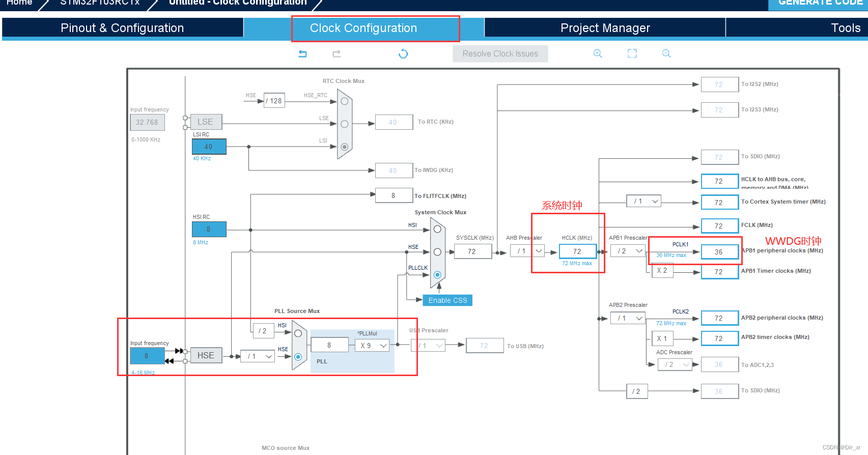Open Cortex System timer /1 dropdown
868x455 pixels.
tap(644, 201)
